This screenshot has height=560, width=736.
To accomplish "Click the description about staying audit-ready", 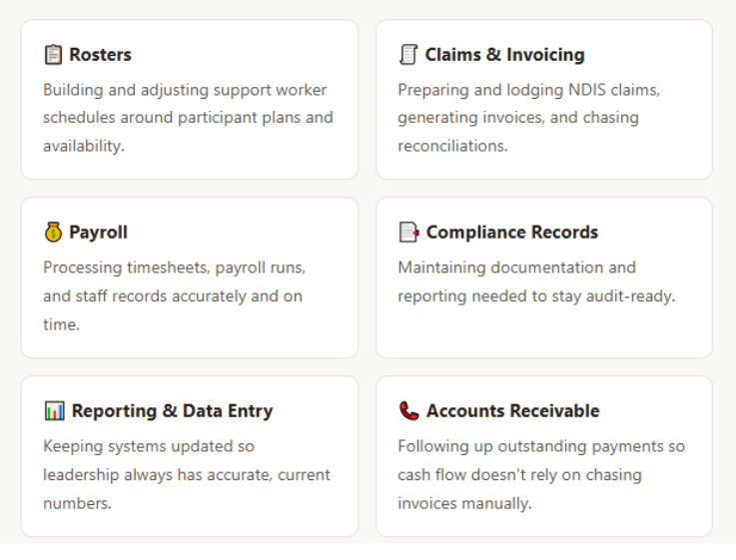I will (x=536, y=281).
